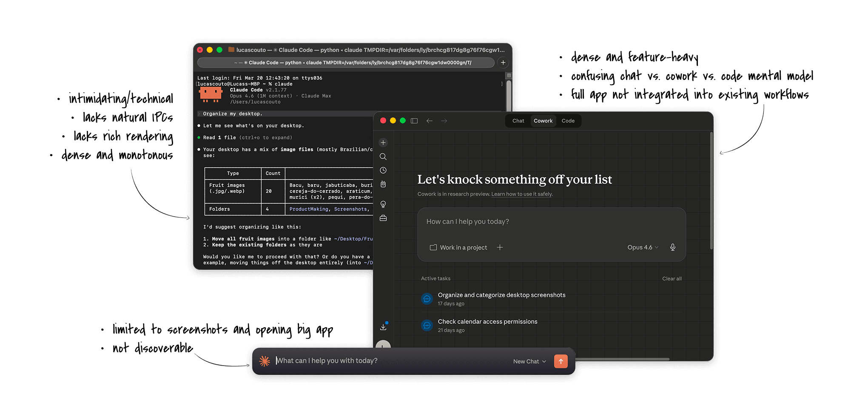This screenshot has height=403, width=868.
Task: Select the Cowork tab
Action: point(543,121)
